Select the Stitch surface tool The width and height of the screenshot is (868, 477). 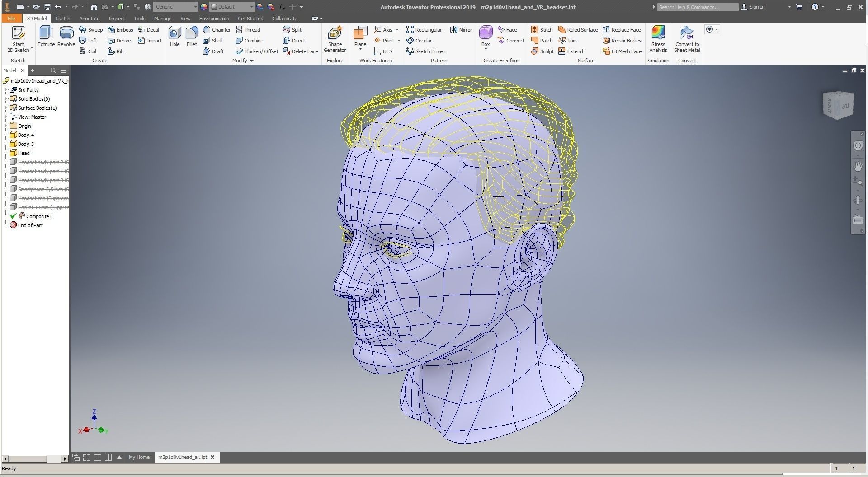coord(542,30)
